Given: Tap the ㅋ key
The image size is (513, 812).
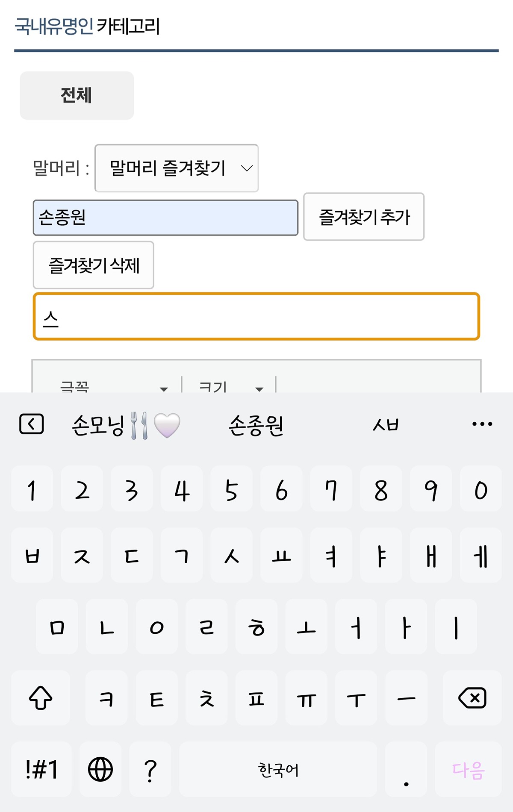Looking at the screenshot, I should click(x=107, y=698).
